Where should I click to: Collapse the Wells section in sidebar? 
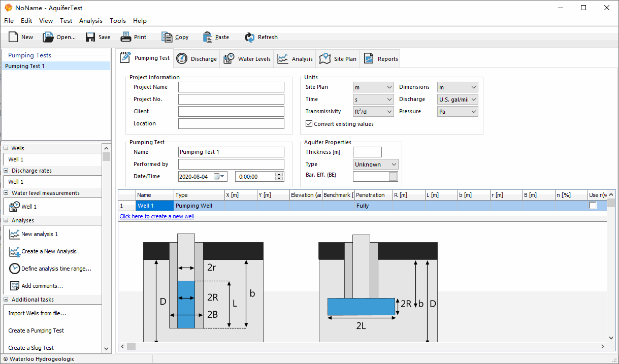(6, 148)
